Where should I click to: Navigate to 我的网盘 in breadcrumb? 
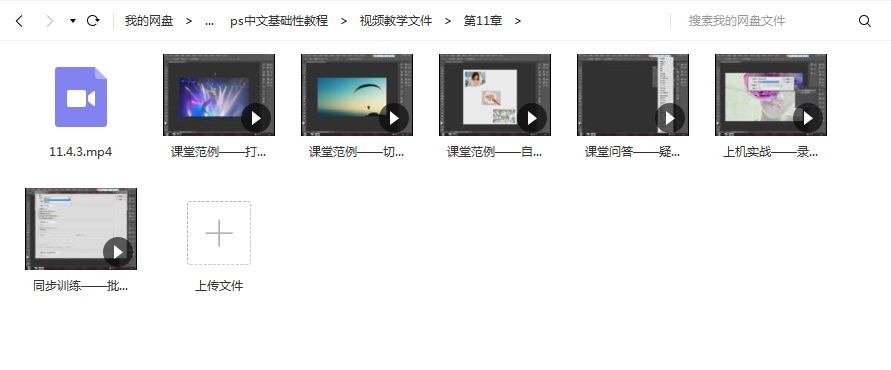[149, 21]
